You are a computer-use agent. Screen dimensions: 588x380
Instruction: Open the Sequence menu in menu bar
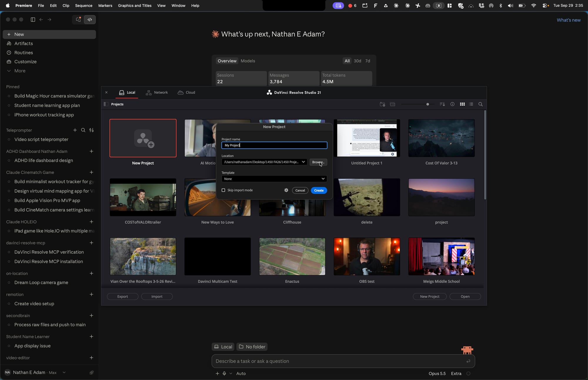pos(83,6)
